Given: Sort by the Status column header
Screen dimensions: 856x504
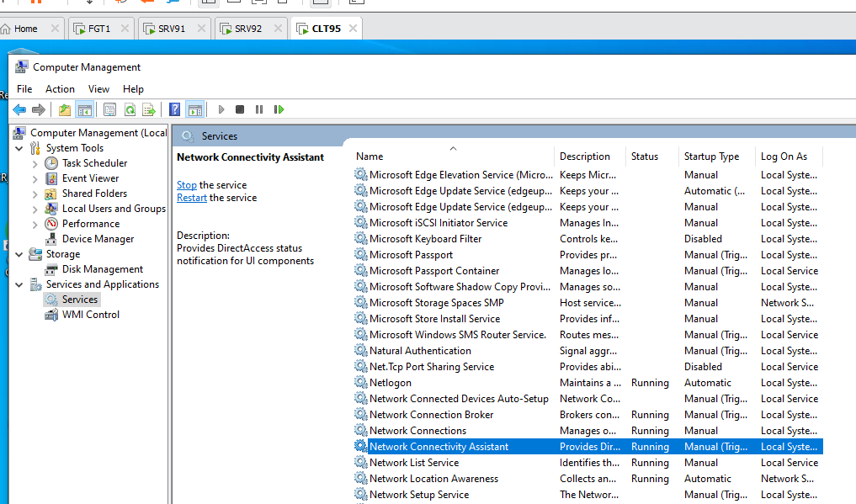Looking at the screenshot, I should coord(651,157).
